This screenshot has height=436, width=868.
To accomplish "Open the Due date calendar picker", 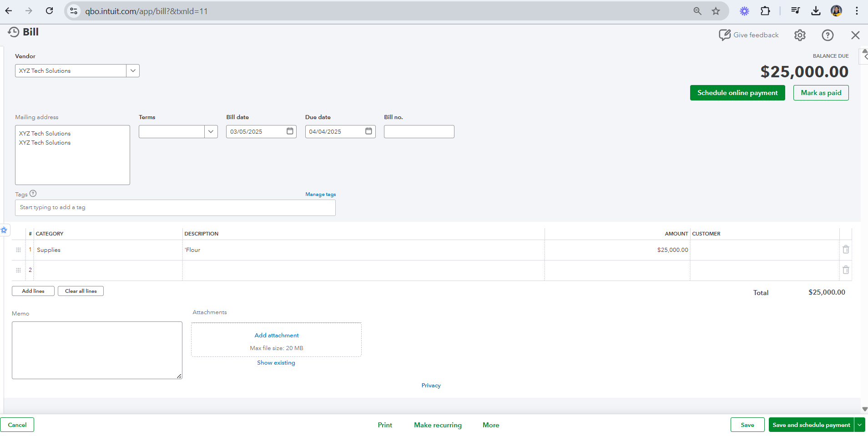I will [x=368, y=131].
